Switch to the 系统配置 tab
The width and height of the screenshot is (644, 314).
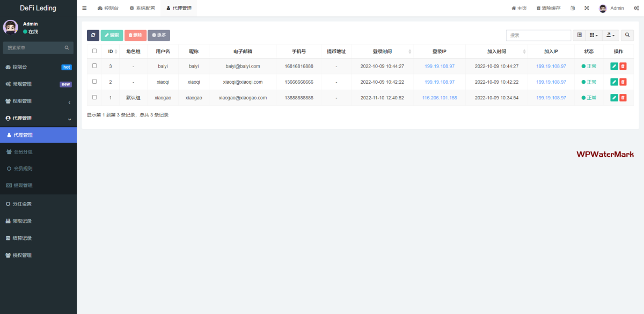[x=142, y=8]
